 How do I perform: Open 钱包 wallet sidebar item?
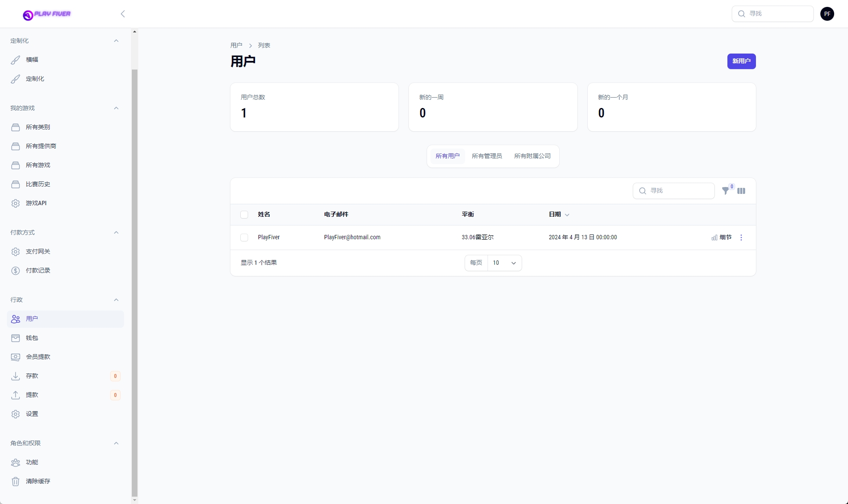[32, 338]
